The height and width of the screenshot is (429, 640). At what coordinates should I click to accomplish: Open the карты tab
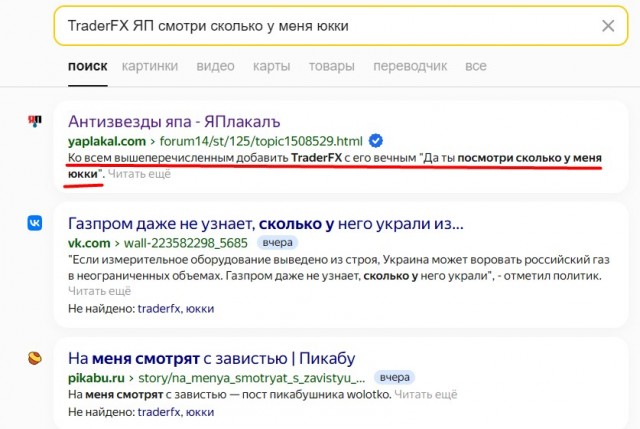(271, 66)
